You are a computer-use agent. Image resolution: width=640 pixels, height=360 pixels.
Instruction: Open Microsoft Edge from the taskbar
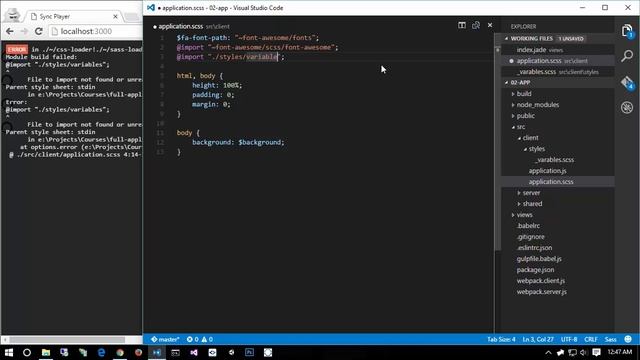pos(101,352)
